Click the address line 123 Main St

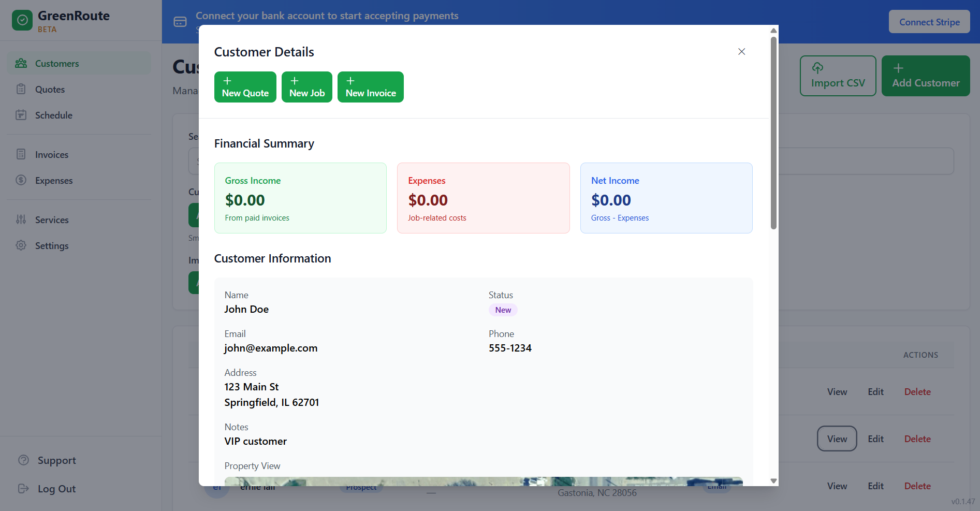(x=252, y=387)
